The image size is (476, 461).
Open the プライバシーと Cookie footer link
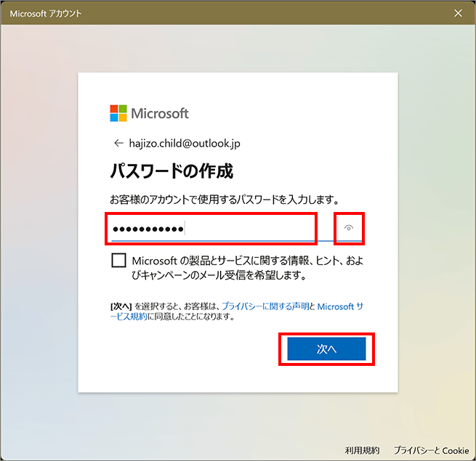click(432, 450)
